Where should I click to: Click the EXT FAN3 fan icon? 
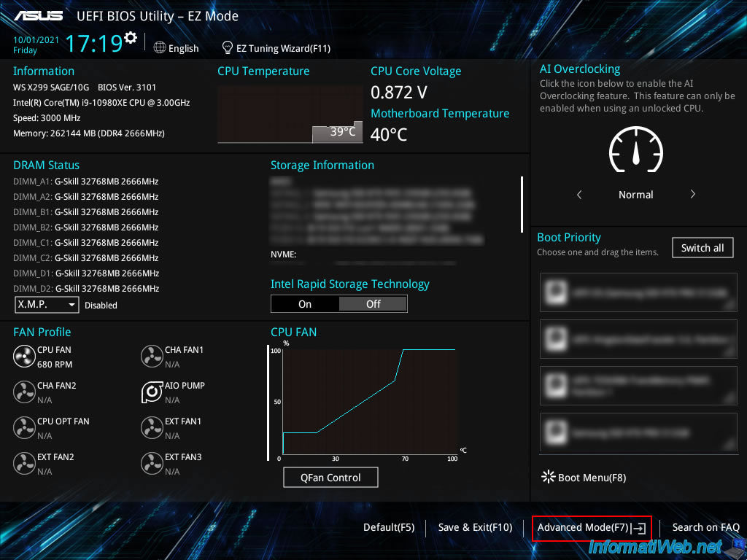pos(151,463)
